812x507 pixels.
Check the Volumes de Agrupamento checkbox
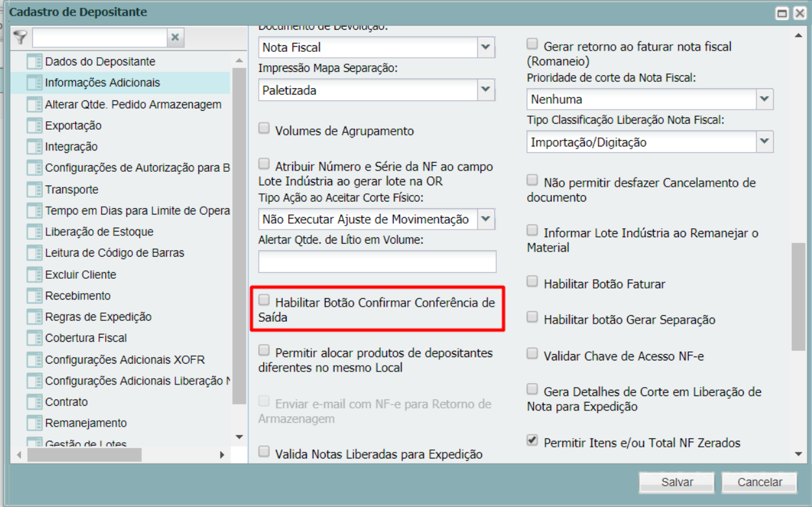tap(264, 128)
